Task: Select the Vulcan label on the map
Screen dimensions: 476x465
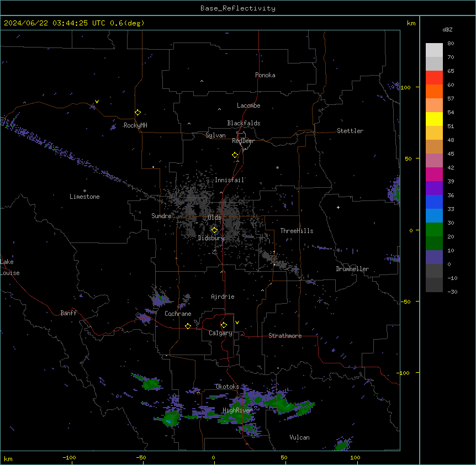Action: click(299, 437)
